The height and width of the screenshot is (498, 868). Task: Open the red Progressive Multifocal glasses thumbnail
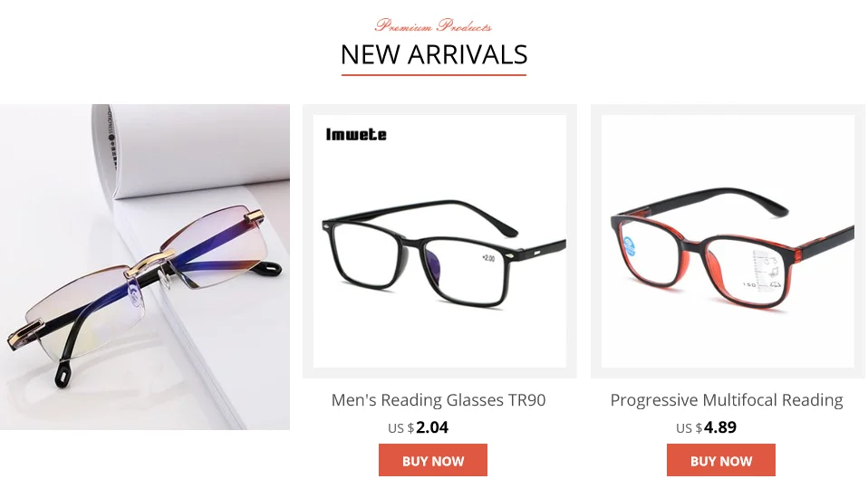click(728, 241)
